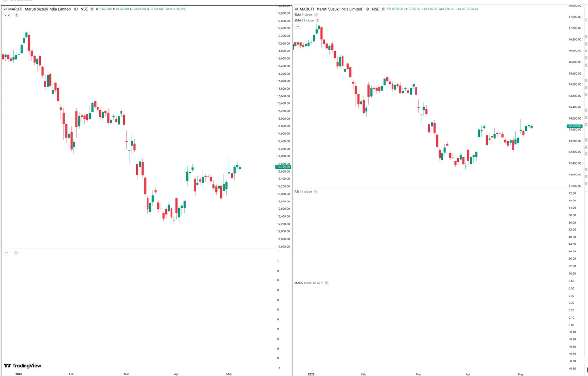Screen dimensions: 588x376
Task: Click the market status icon, right chart
Action: point(383,9)
